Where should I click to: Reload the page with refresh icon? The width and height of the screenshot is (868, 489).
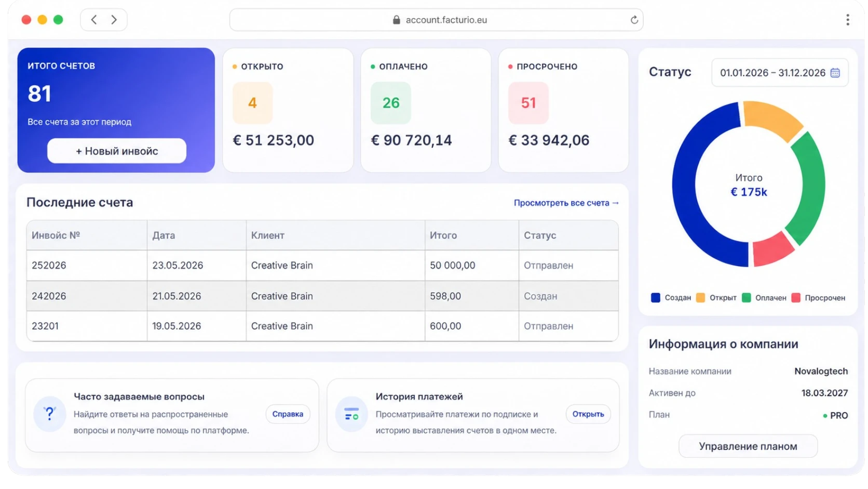[634, 20]
